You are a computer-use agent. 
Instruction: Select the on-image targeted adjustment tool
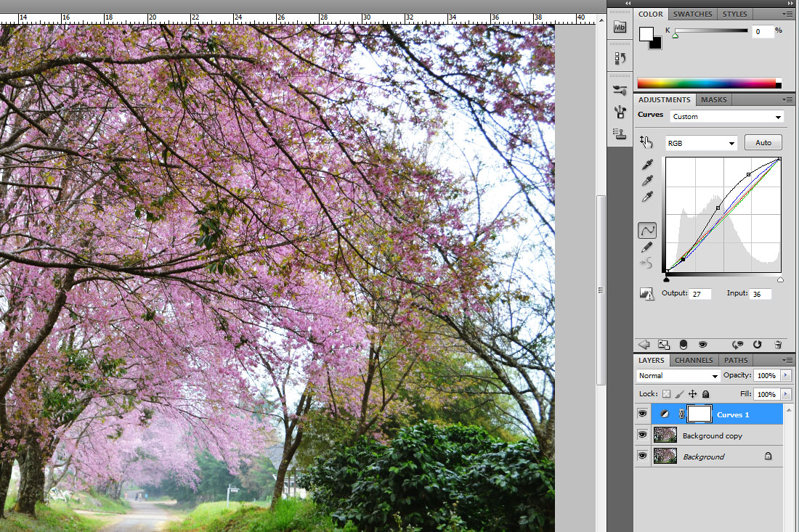click(x=646, y=142)
